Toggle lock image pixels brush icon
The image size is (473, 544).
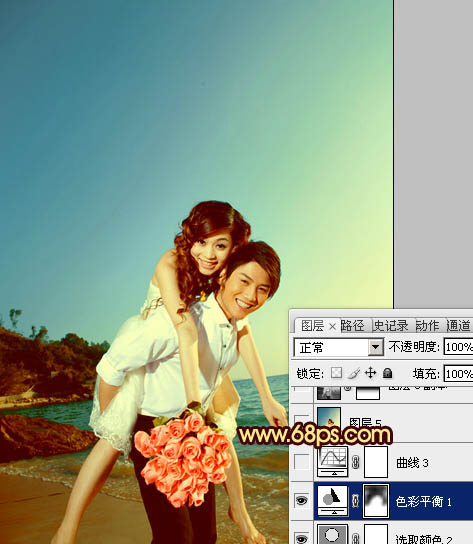tap(354, 373)
